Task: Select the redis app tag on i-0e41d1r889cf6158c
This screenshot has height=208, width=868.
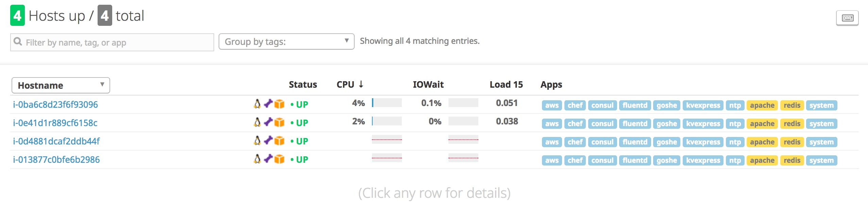Action: [792, 124]
